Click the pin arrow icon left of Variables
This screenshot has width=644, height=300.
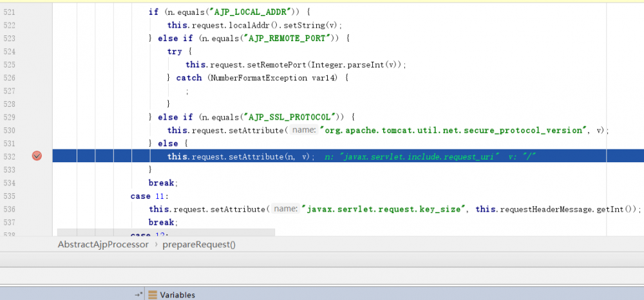tap(138, 295)
